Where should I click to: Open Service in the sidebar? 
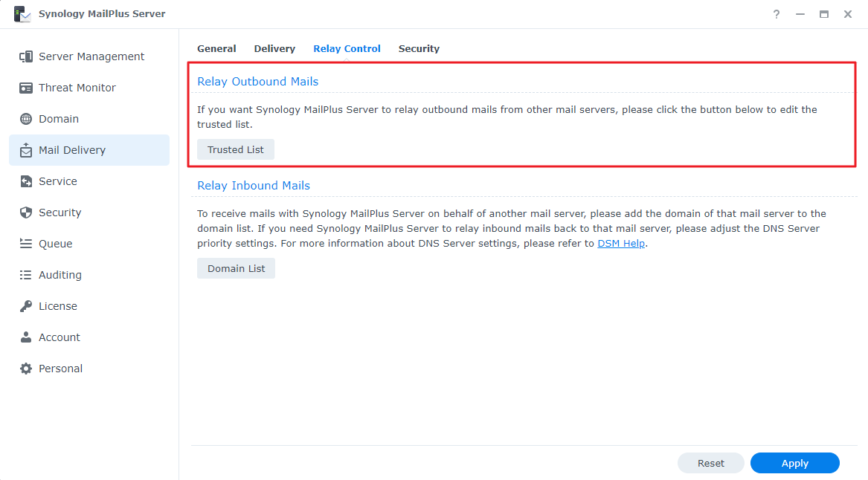tap(89, 181)
